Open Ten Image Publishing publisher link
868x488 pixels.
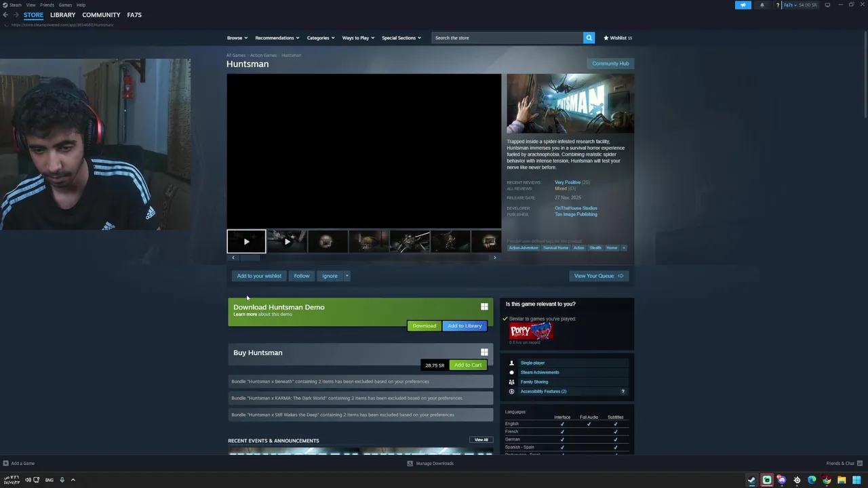(576, 214)
